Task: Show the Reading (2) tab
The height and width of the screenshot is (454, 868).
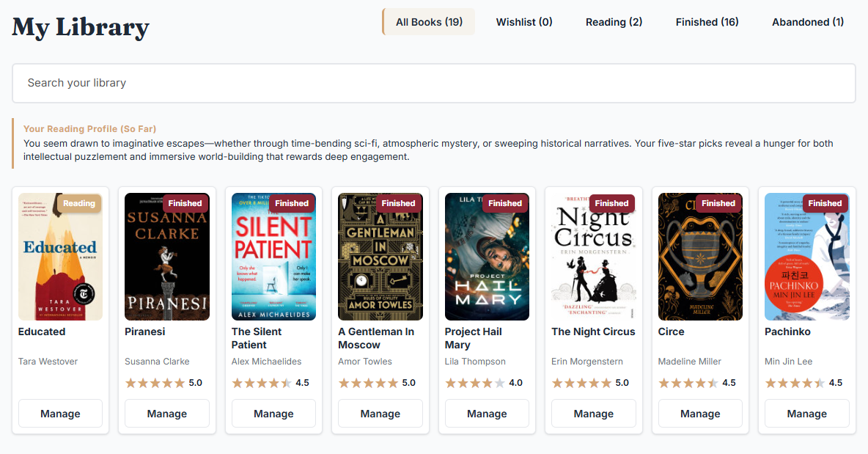Action: point(614,22)
